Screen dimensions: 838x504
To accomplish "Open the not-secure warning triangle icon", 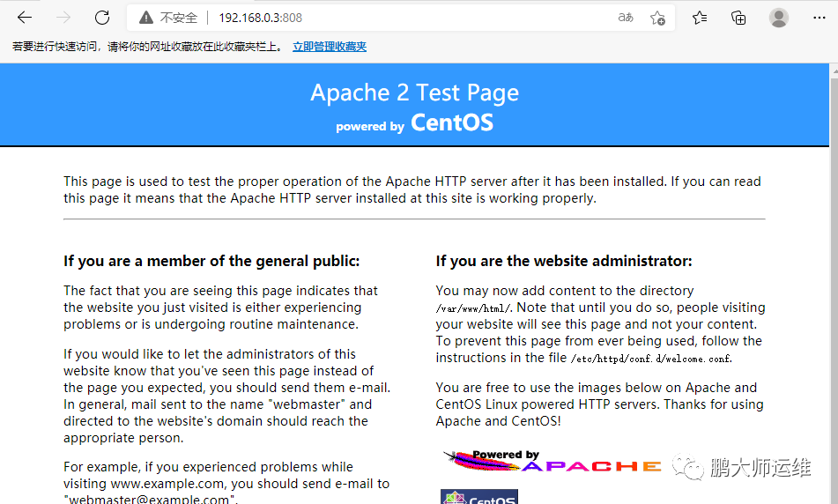I will pos(146,18).
